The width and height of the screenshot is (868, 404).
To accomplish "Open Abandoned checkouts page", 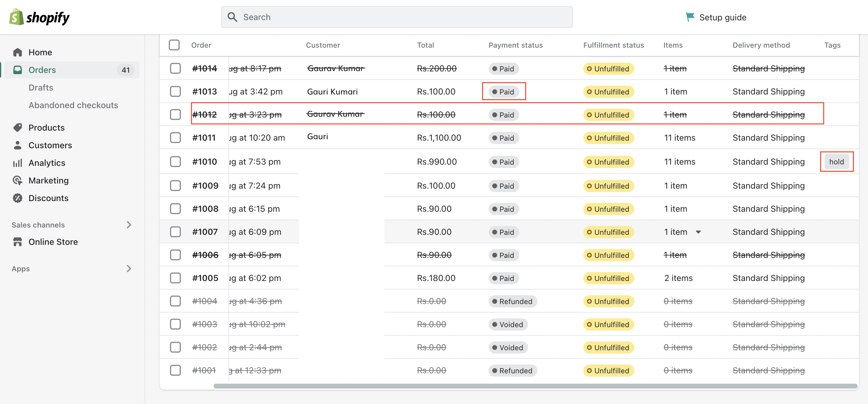I will click(74, 105).
